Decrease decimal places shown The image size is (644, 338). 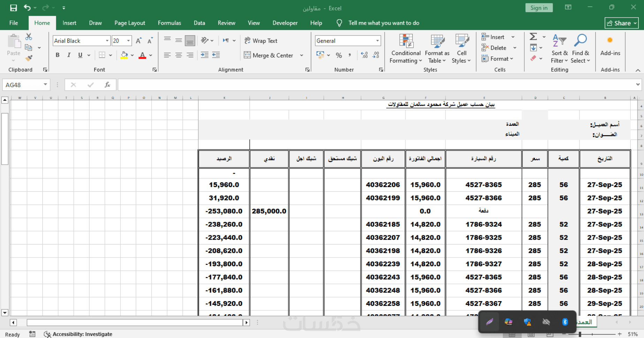click(376, 55)
